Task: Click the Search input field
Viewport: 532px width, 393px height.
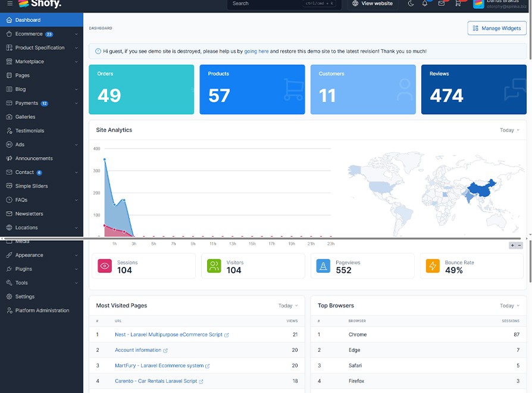Action: [x=284, y=4]
